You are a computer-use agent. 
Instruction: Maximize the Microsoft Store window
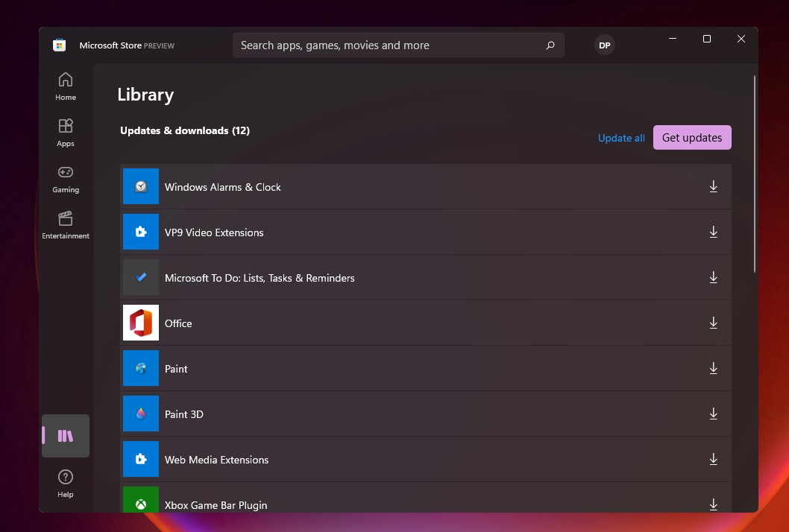[706, 39]
